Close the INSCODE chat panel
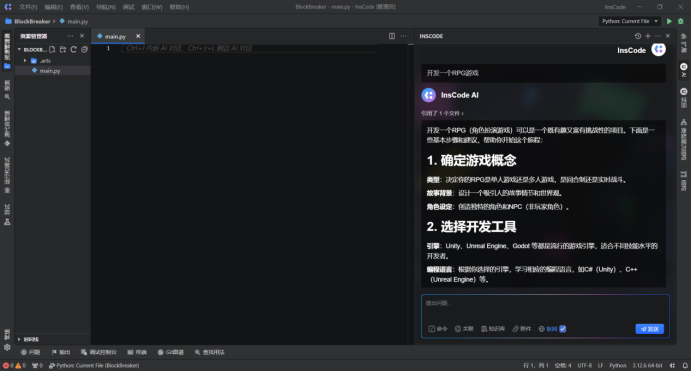Screen dimensions: 692x371 [x=668, y=36]
